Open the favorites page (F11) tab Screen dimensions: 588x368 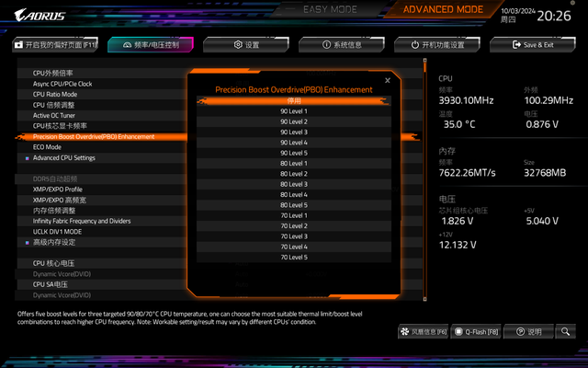[x=55, y=45]
